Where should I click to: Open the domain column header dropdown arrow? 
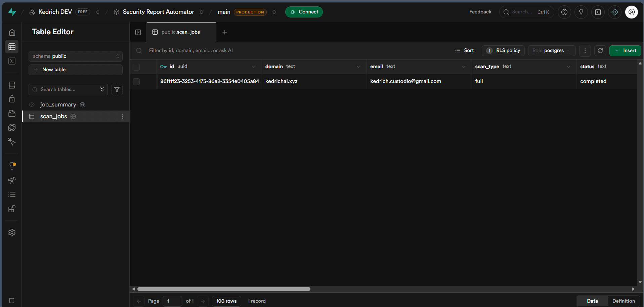pos(359,67)
